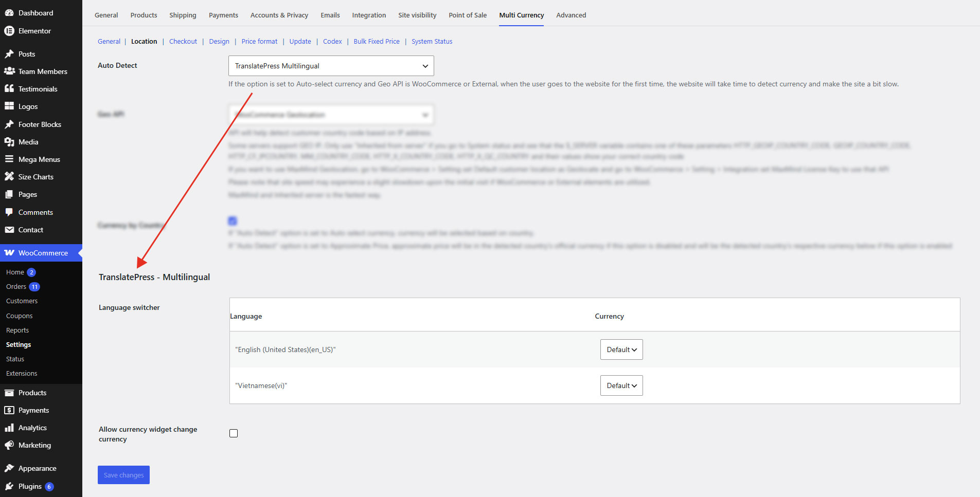Viewport: 980px width, 497px height.
Task: Click the Orders count badge showing 11
Action: pos(34,287)
